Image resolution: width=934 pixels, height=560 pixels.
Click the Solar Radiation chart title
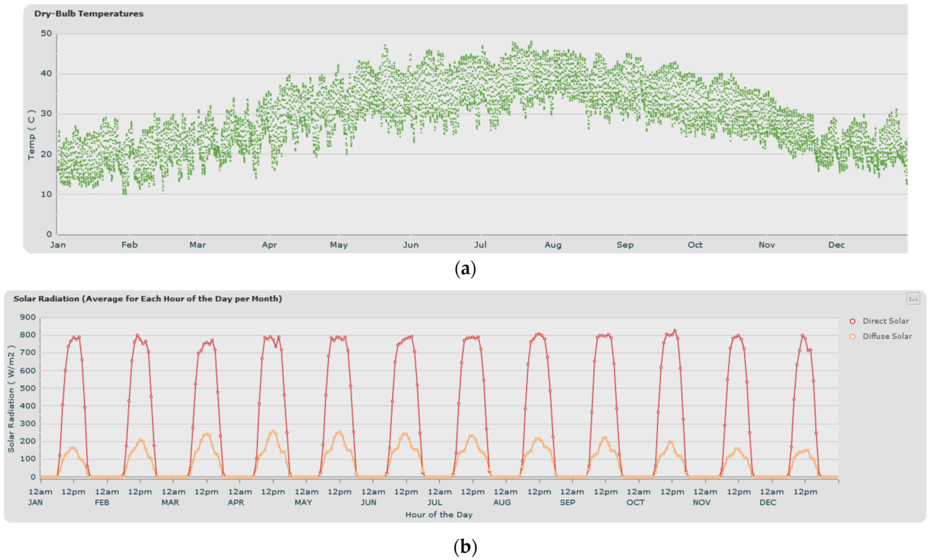click(147, 299)
